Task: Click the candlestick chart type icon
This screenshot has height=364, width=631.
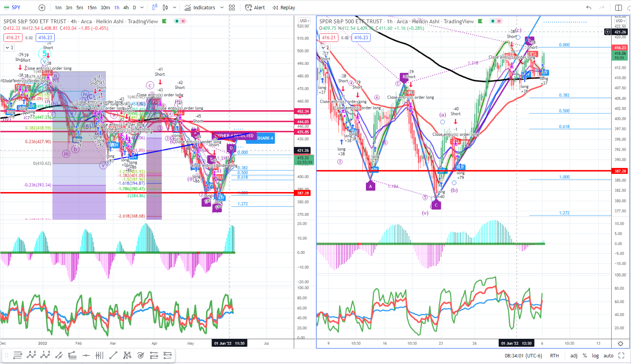Action: (165, 7)
